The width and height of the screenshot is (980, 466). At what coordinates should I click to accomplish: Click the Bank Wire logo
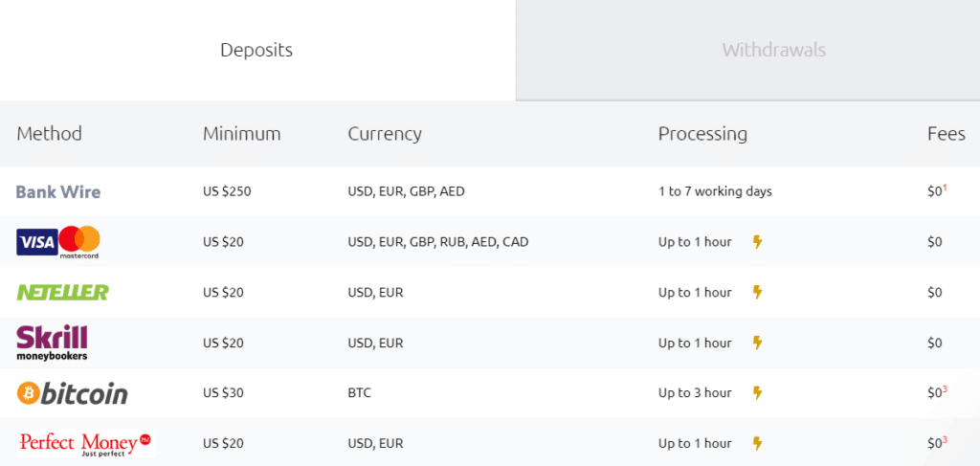click(x=58, y=191)
